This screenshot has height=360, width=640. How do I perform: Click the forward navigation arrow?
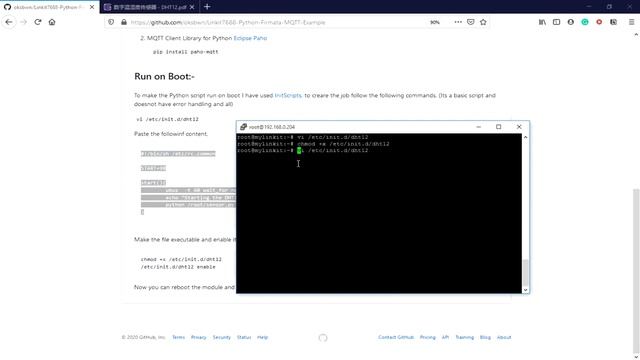(23, 22)
